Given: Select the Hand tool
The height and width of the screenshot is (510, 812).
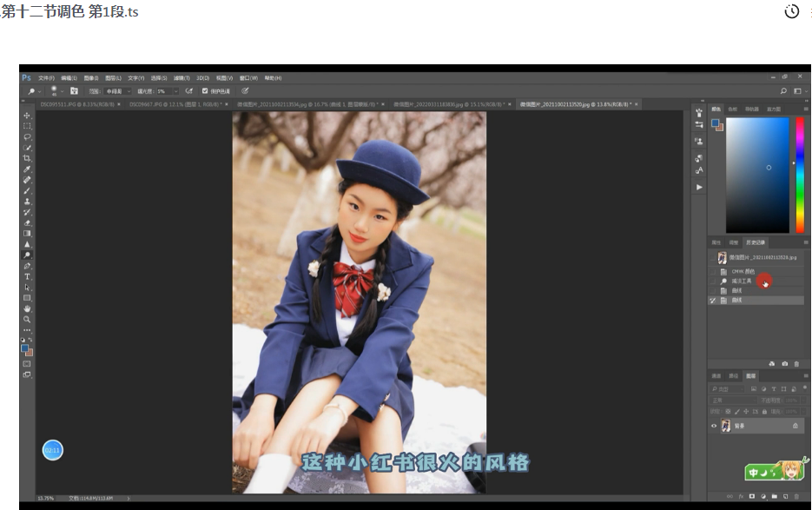Looking at the screenshot, I should (x=27, y=308).
